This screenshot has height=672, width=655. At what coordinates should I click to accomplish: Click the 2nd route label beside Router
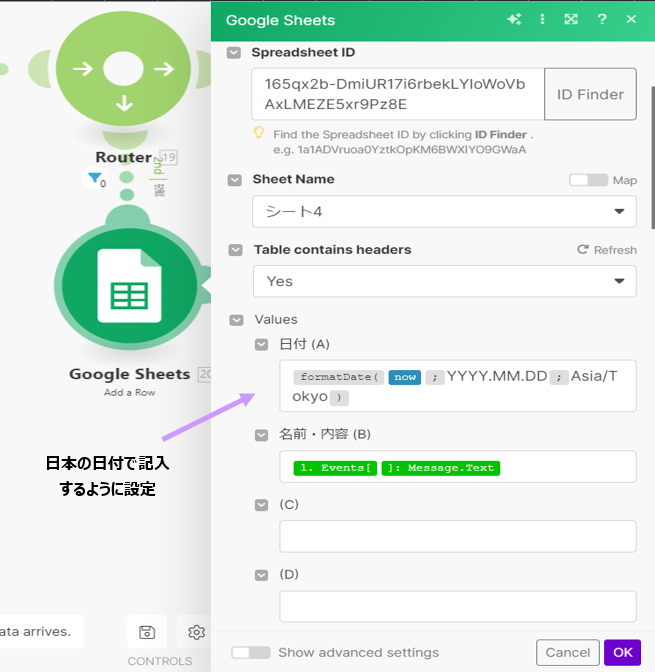tap(159, 166)
